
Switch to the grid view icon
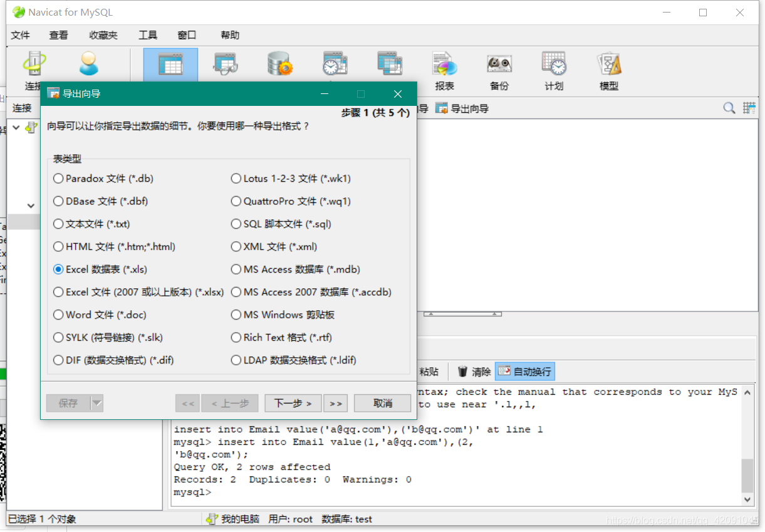pos(749,108)
